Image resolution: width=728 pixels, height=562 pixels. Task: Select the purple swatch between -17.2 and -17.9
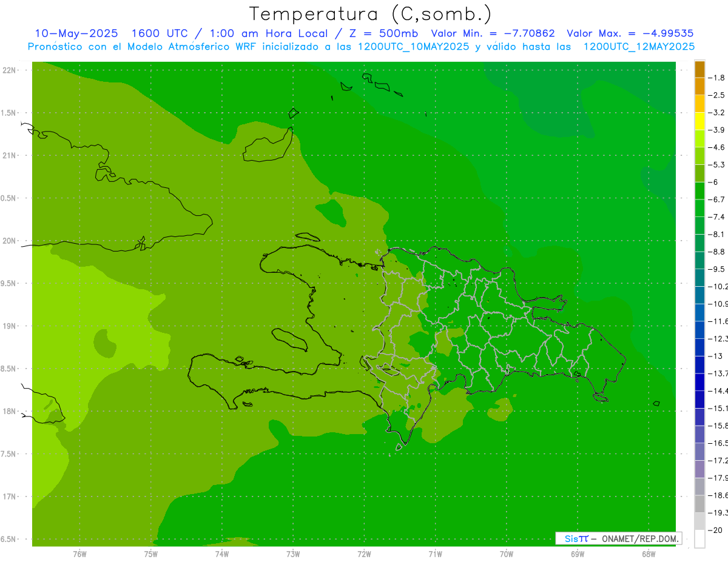coord(699,469)
